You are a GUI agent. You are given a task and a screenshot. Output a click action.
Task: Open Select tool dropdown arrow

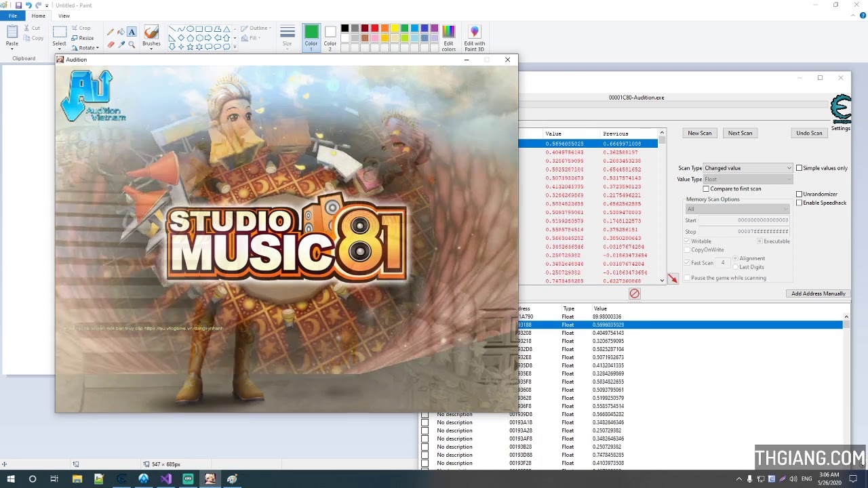[x=60, y=49]
